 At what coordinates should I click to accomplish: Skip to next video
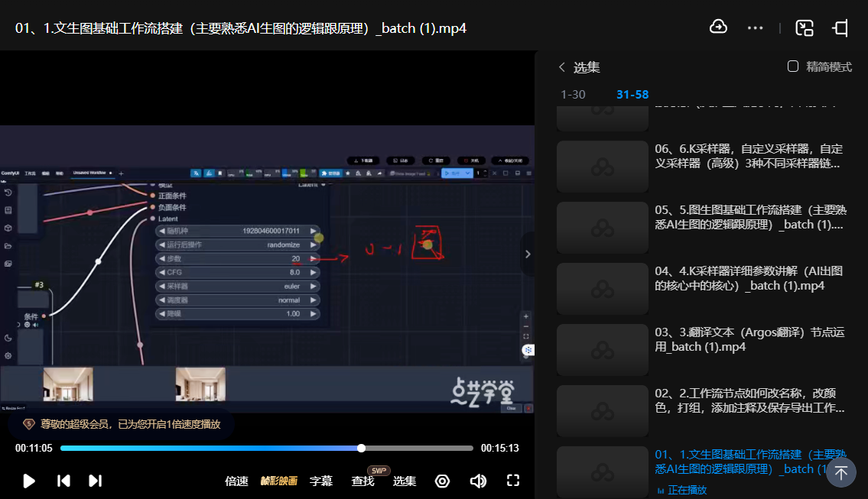point(95,481)
